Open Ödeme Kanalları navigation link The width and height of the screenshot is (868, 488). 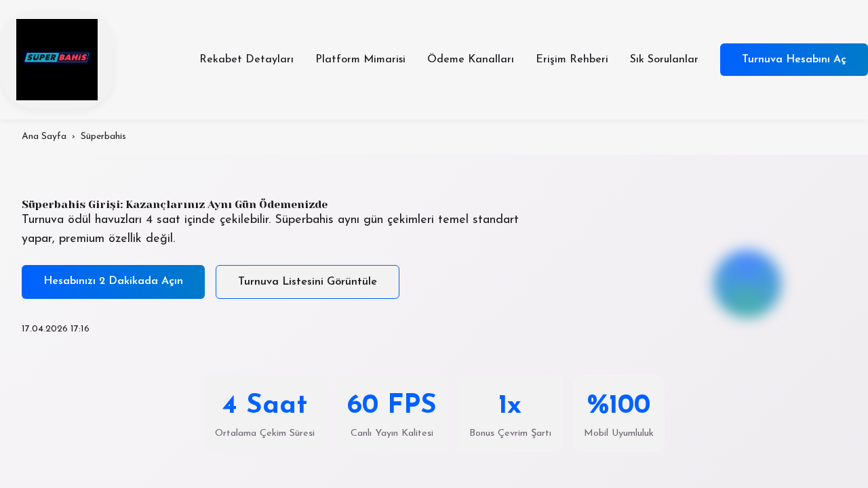click(x=471, y=60)
